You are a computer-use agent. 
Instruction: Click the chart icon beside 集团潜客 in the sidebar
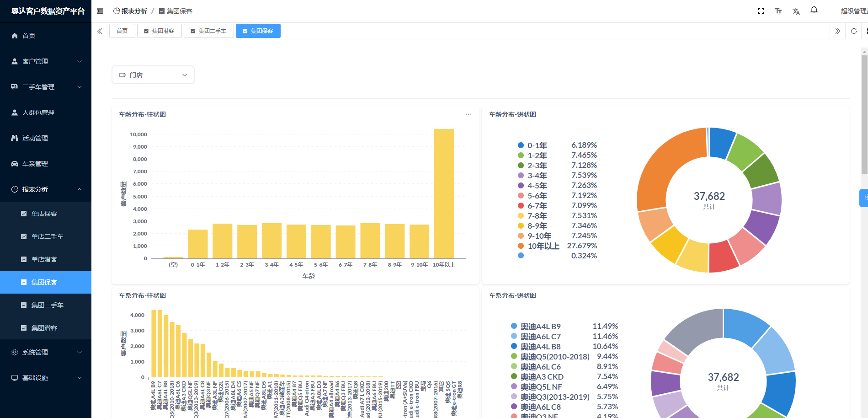24,328
